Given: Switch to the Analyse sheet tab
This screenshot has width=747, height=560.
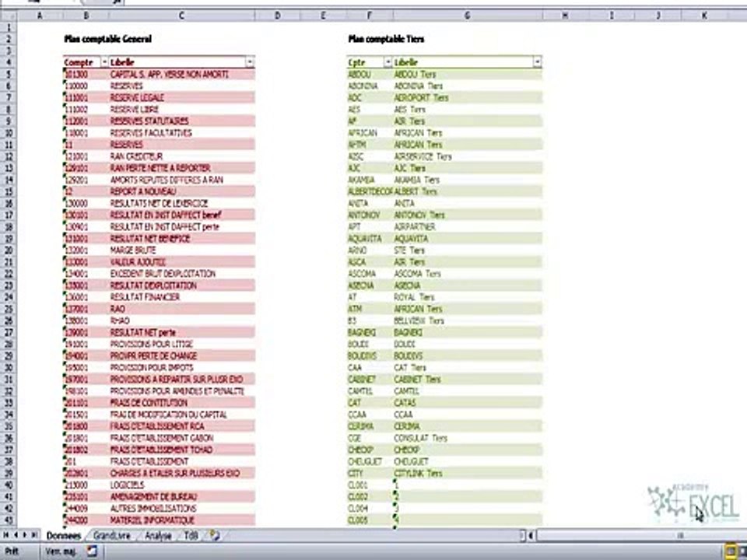Looking at the screenshot, I should (x=158, y=536).
